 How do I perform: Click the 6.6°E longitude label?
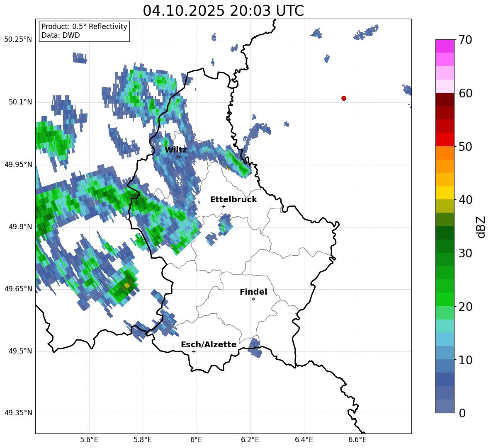pos(357,440)
